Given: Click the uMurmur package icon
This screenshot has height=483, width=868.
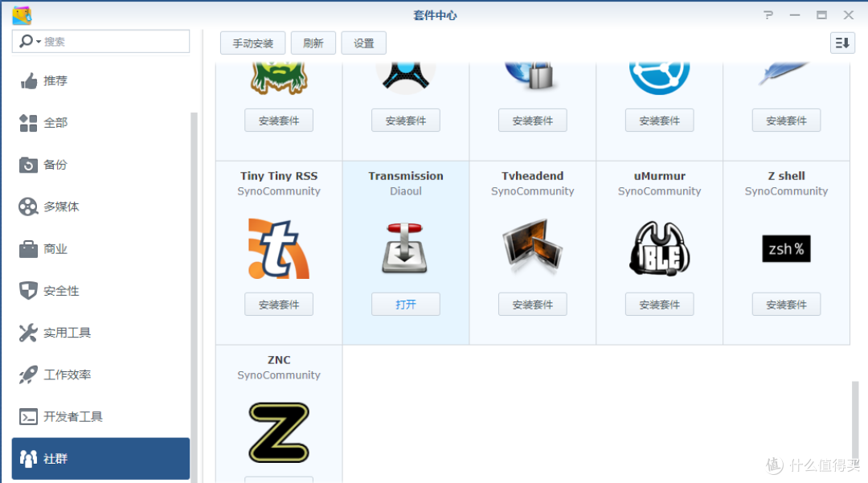Looking at the screenshot, I should [x=659, y=248].
